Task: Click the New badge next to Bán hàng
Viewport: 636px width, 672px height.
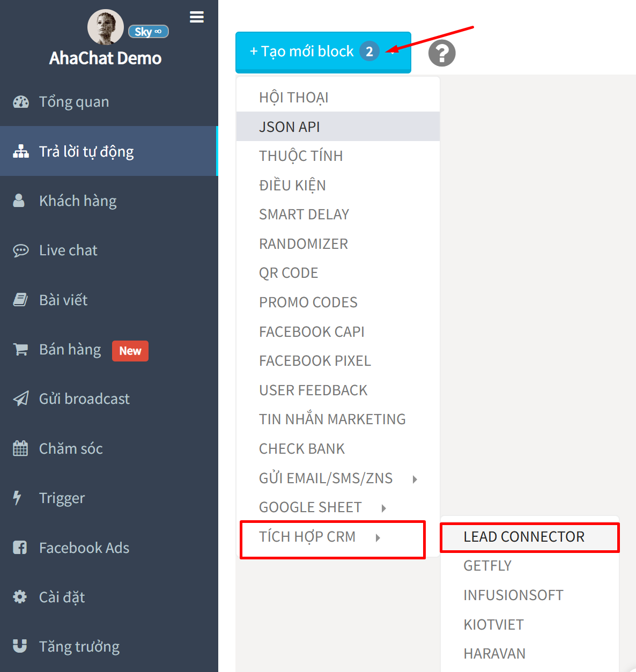Action: pos(130,351)
